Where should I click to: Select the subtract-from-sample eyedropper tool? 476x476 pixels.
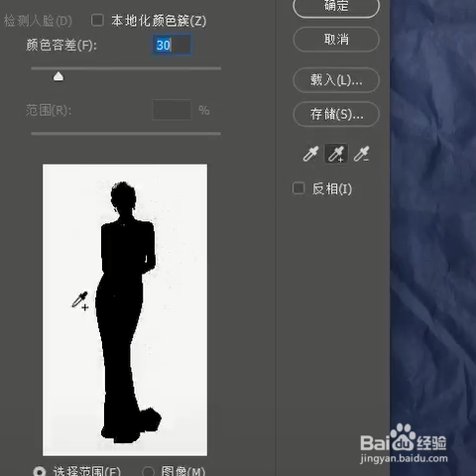[x=361, y=154]
